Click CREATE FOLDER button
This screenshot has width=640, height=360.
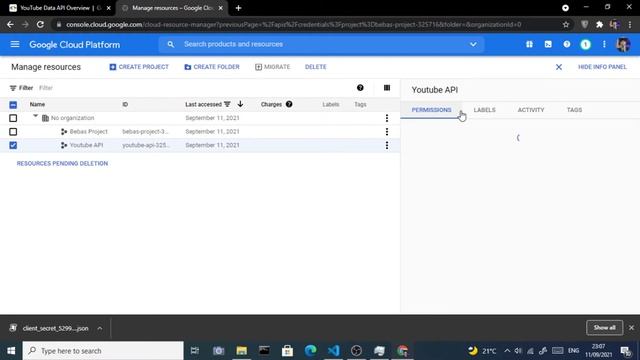pos(212,67)
